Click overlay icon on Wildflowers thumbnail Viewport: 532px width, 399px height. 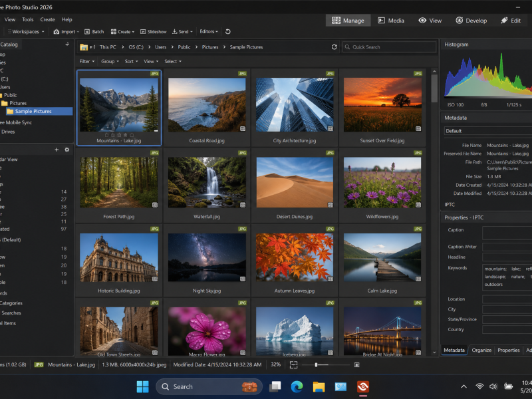418,205
